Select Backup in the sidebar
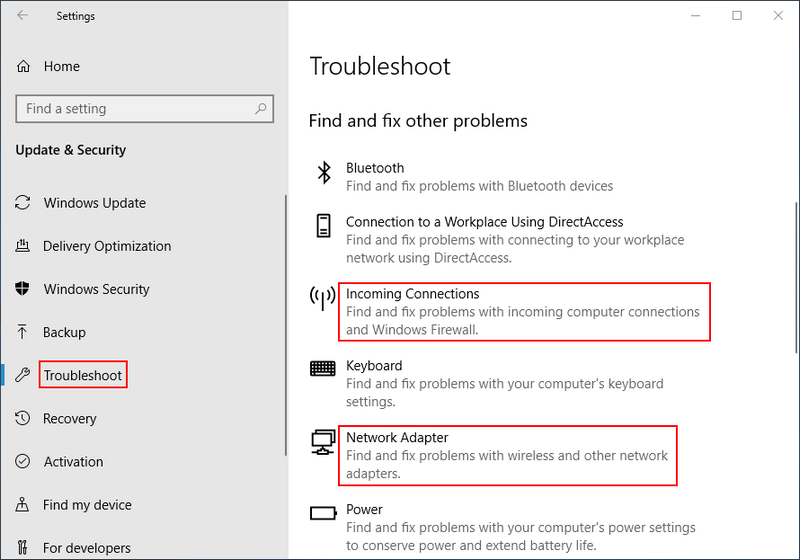 [x=64, y=332]
